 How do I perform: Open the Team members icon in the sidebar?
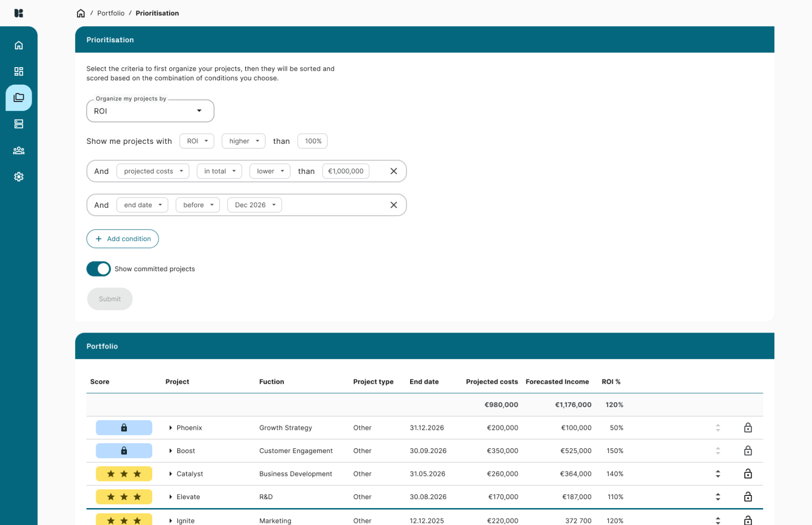[19, 150]
